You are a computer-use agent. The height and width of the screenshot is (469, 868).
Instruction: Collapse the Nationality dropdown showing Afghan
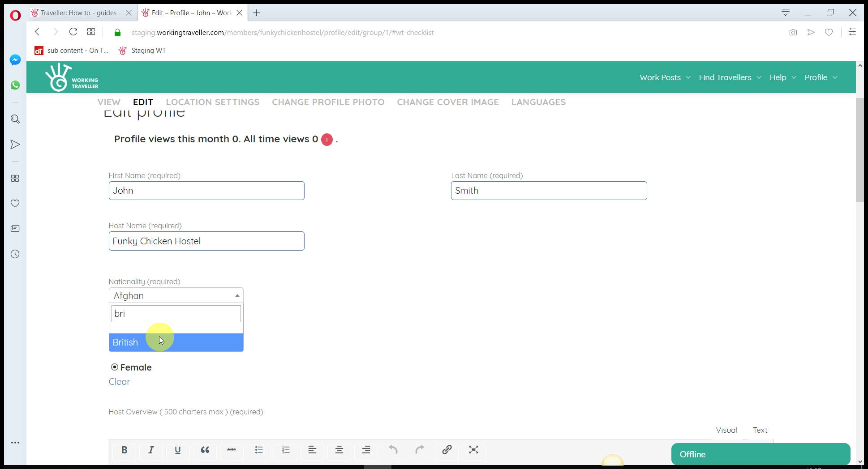point(176,295)
